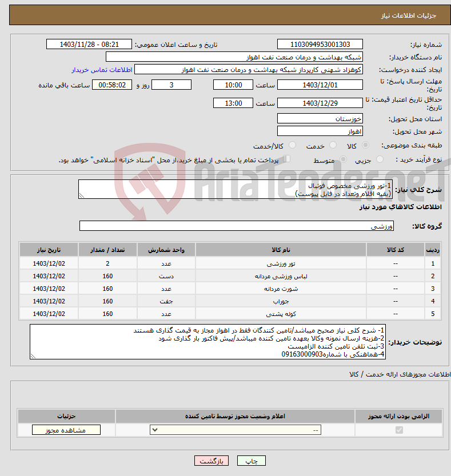Open the اطلاعات تماس خریدار link
This screenshot has height=476, width=451.
[x=102, y=70]
